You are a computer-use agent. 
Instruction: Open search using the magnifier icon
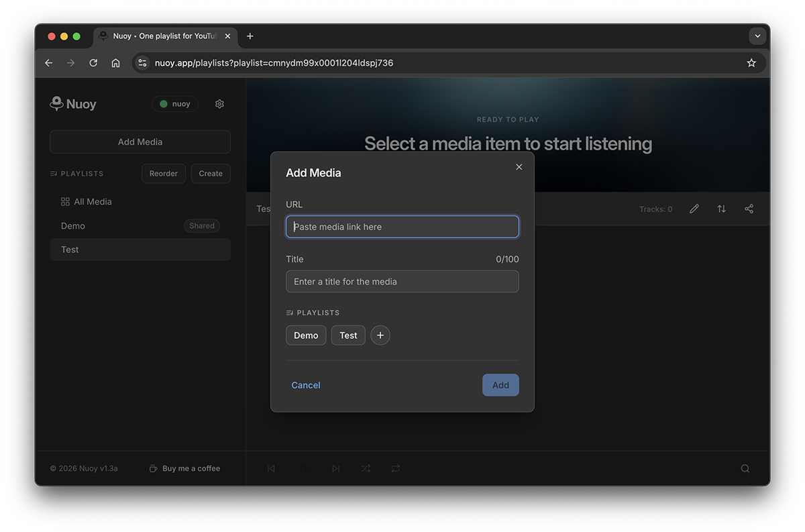[745, 468]
